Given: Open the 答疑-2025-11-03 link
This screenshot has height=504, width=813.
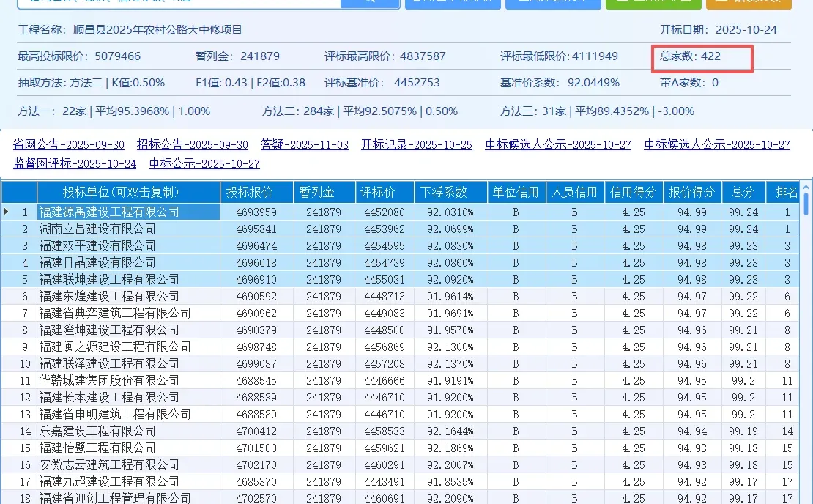Looking at the screenshot, I should [305, 145].
